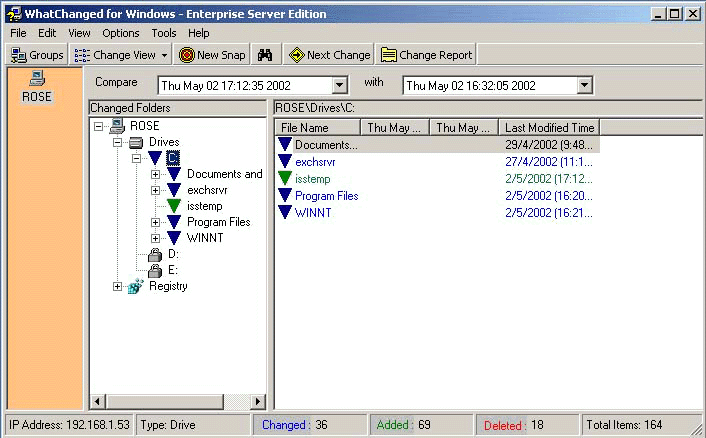
Task: Click the binoculars search icon
Action: click(265, 55)
